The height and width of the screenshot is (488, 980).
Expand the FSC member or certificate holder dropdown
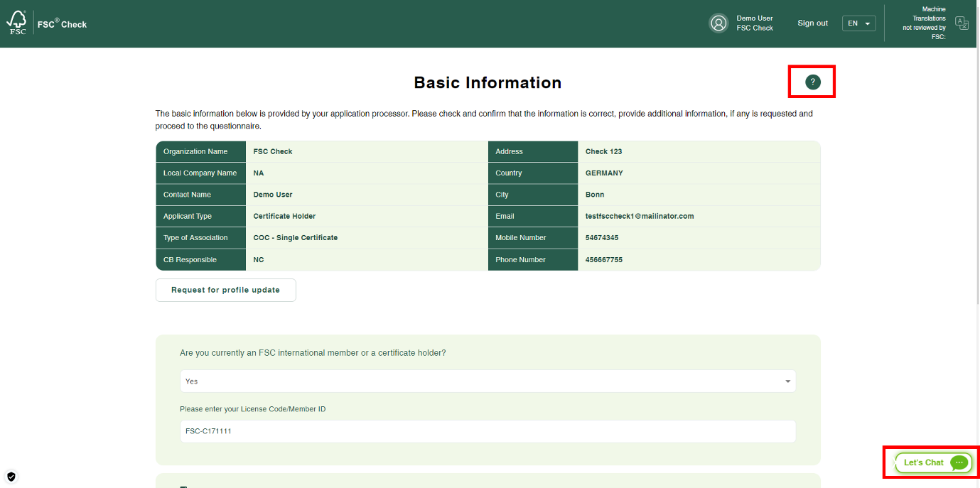pos(487,381)
